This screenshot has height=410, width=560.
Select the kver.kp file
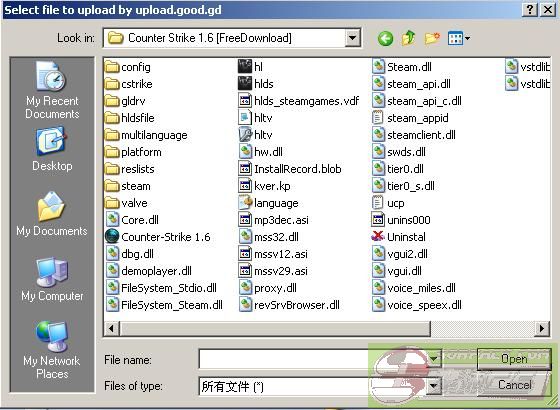pos(264,186)
